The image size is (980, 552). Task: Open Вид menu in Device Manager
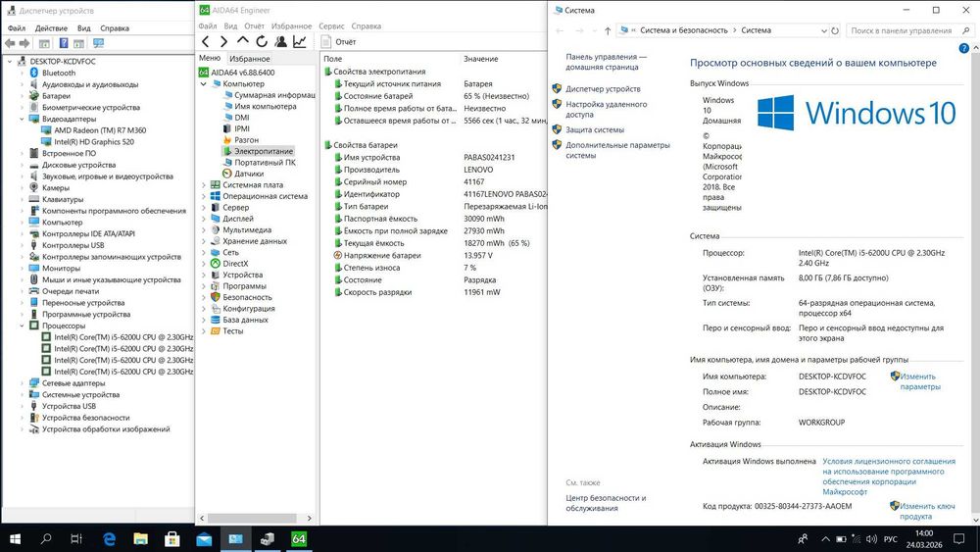pos(83,28)
